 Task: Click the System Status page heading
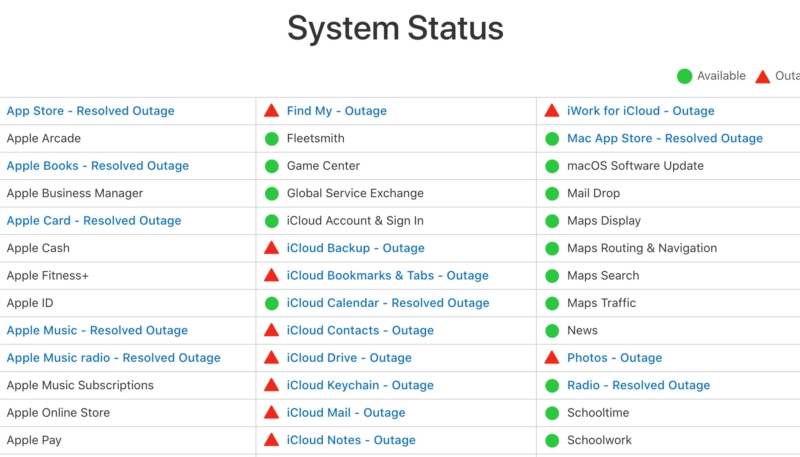[x=395, y=28]
